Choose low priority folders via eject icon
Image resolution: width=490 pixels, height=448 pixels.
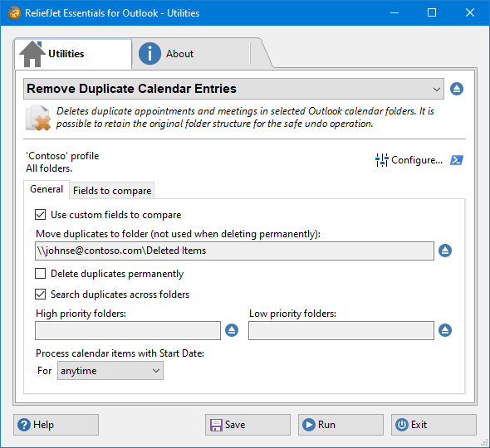point(445,330)
